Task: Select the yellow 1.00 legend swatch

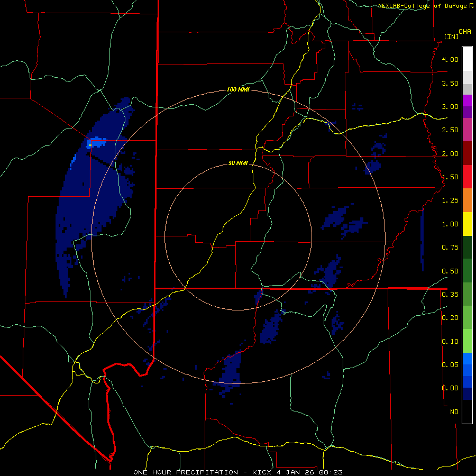Action: point(467,224)
